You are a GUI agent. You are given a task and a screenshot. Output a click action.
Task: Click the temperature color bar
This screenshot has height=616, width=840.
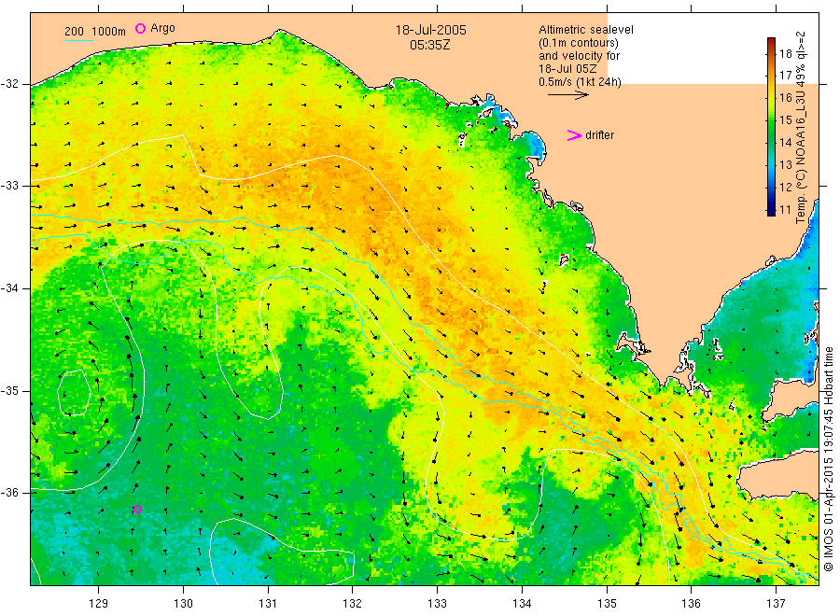771,126
